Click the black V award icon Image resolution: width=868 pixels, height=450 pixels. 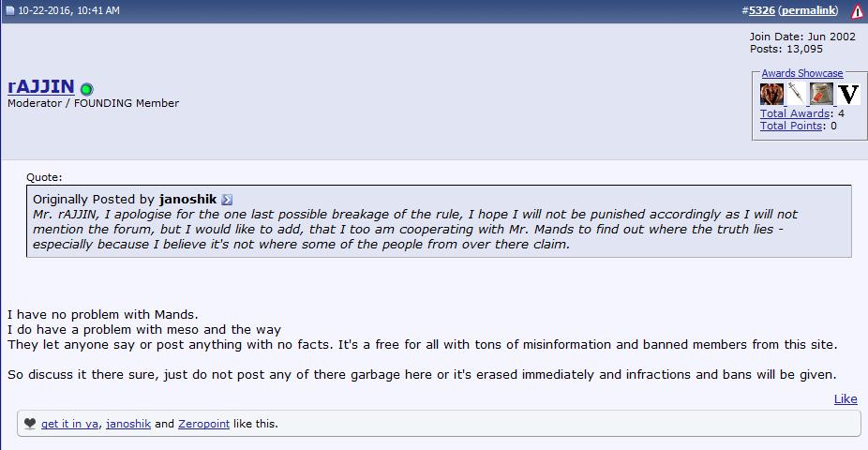point(848,94)
